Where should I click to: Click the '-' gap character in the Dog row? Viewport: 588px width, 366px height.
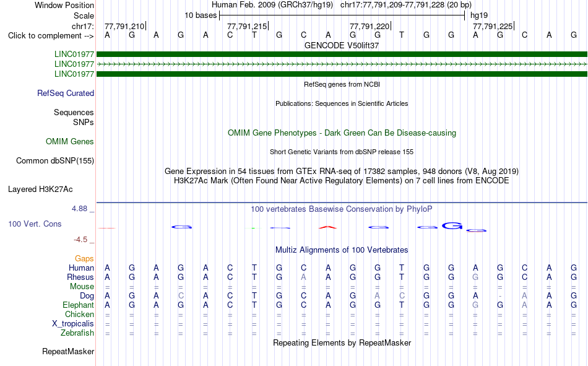pos(500,296)
